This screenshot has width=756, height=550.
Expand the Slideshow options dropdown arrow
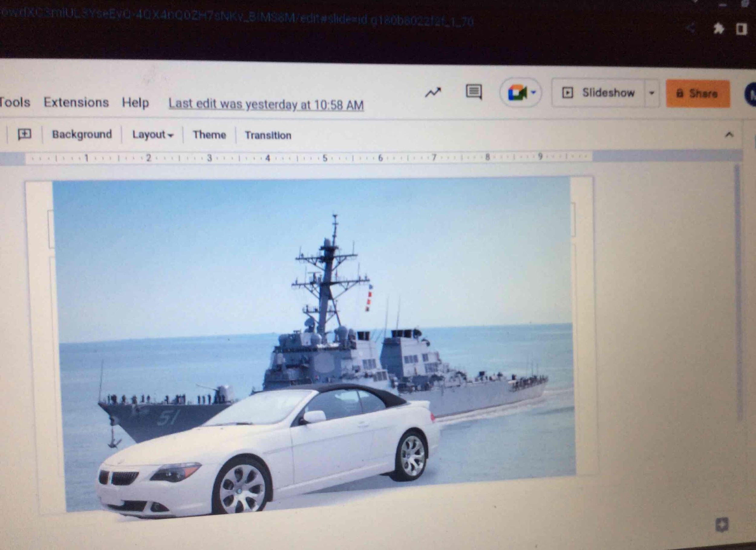[x=652, y=93]
